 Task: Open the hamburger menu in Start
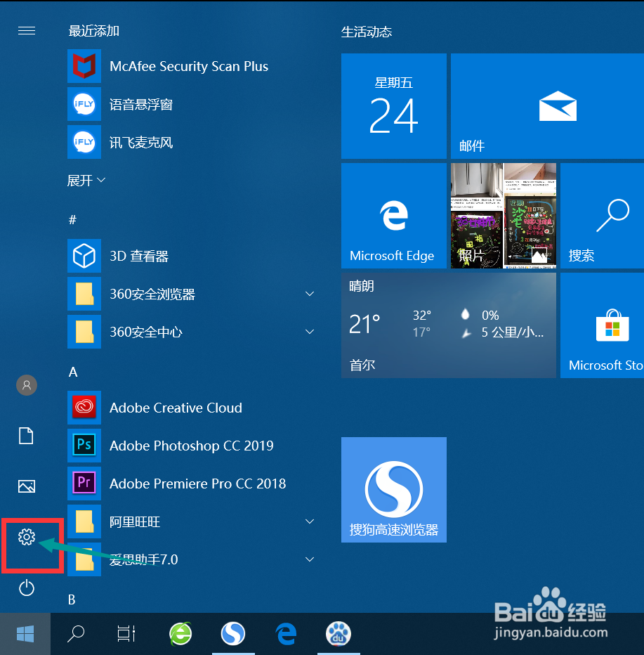(27, 31)
